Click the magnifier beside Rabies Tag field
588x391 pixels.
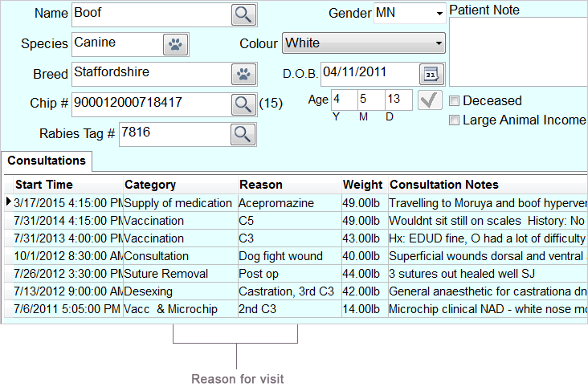tap(243, 134)
